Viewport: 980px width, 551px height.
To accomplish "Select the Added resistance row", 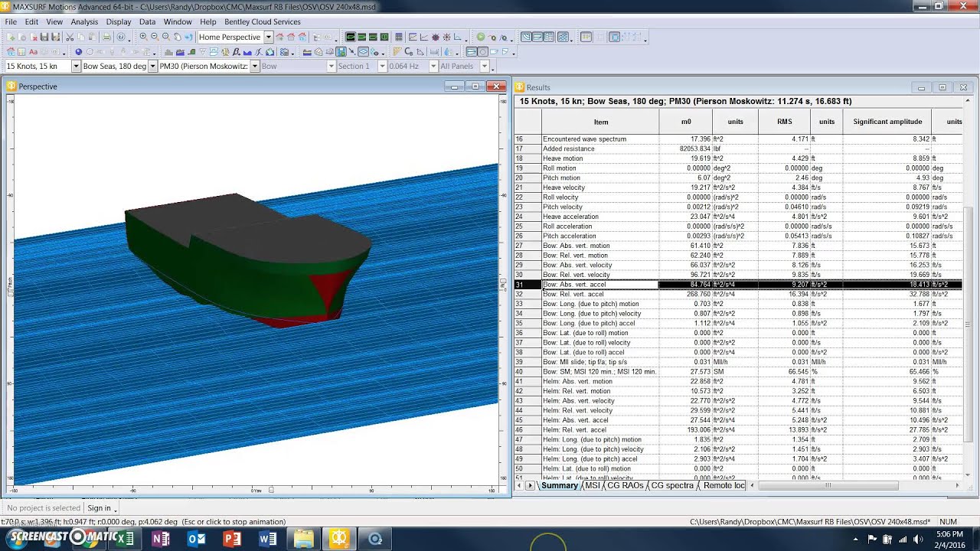I will 738,148.
